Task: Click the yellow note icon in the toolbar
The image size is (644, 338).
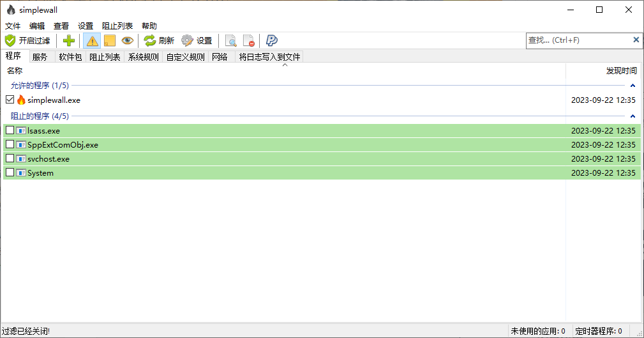Action: pyautogui.click(x=110, y=41)
